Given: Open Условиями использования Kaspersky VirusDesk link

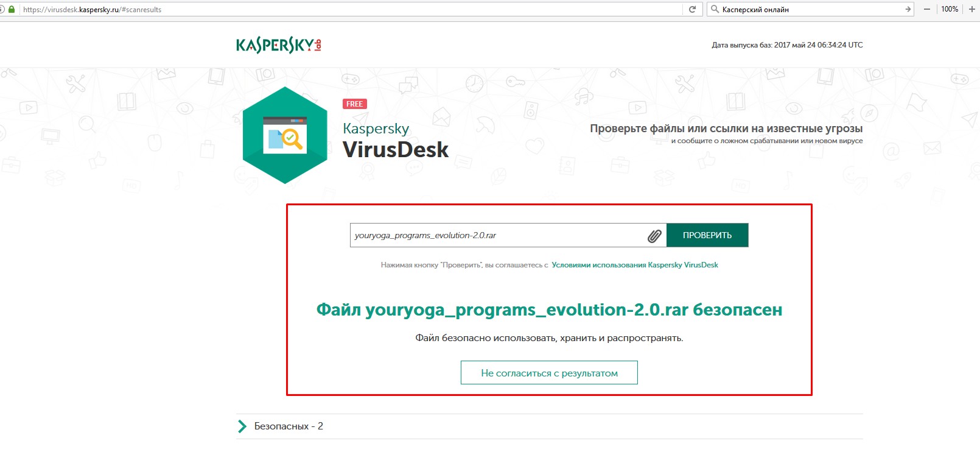Looking at the screenshot, I should tap(635, 265).
